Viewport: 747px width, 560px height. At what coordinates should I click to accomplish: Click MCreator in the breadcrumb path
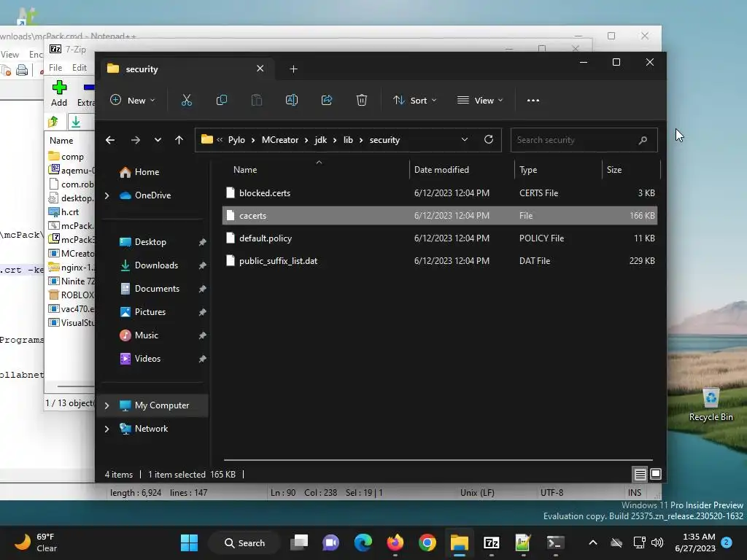280,140
